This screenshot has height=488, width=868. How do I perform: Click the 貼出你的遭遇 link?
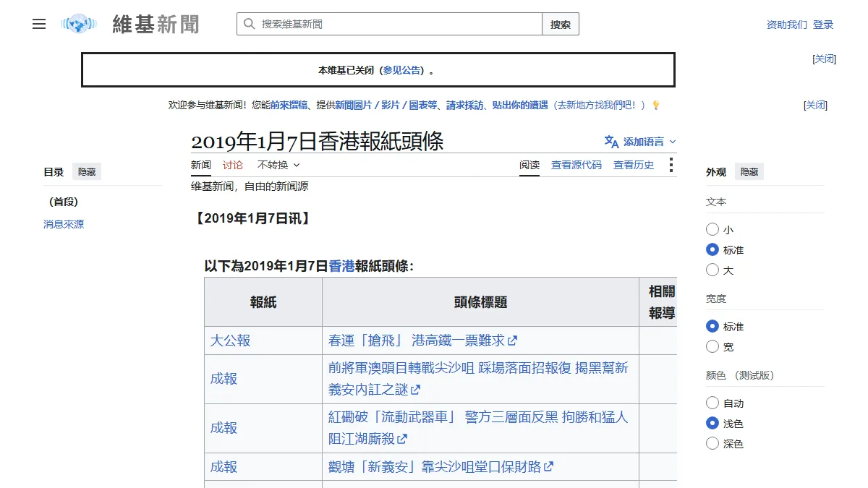(x=520, y=105)
